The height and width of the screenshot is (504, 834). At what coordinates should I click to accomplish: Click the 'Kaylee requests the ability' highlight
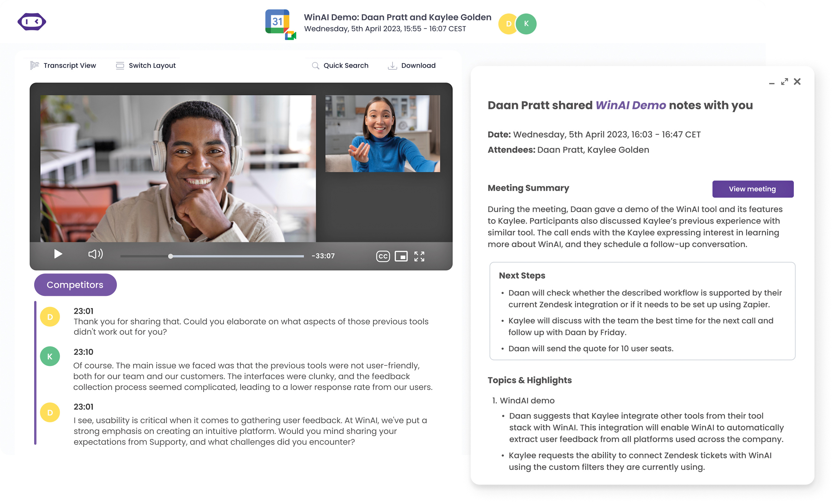point(640,461)
